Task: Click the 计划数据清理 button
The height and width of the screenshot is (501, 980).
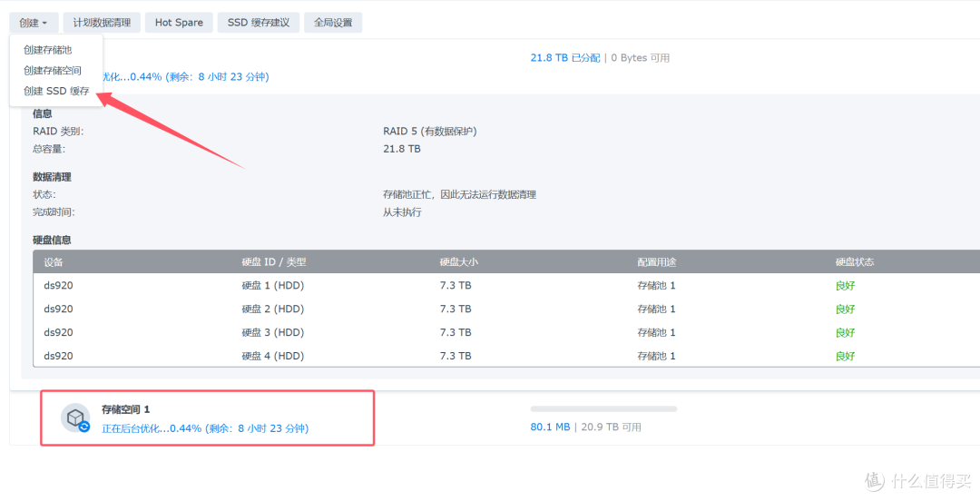Action: [x=102, y=23]
